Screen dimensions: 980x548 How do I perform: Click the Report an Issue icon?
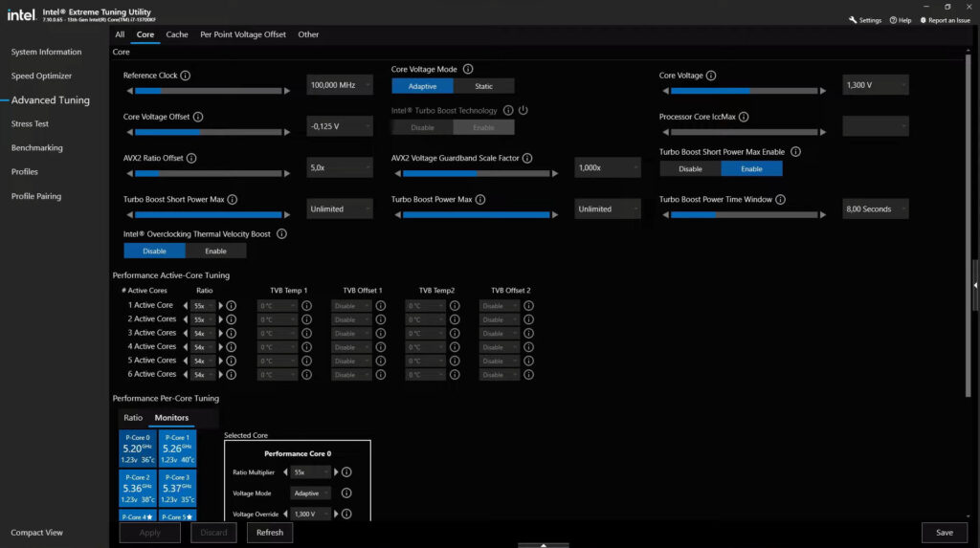click(x=924, y=20)
